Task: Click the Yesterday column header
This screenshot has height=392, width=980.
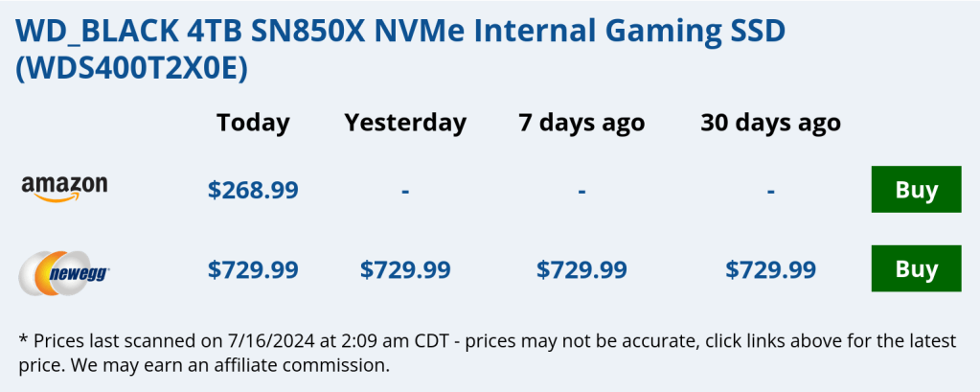Action: click(x=405, y=123)
